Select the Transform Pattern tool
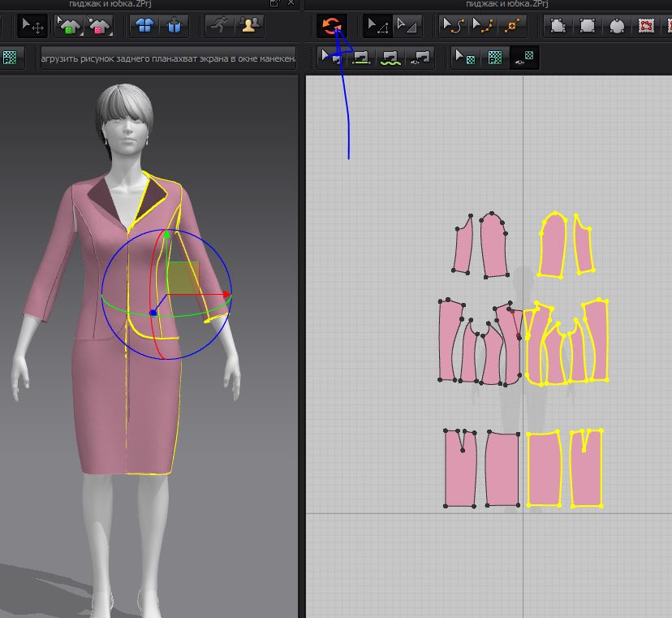672x618 pixels. [x=407, y=26]
